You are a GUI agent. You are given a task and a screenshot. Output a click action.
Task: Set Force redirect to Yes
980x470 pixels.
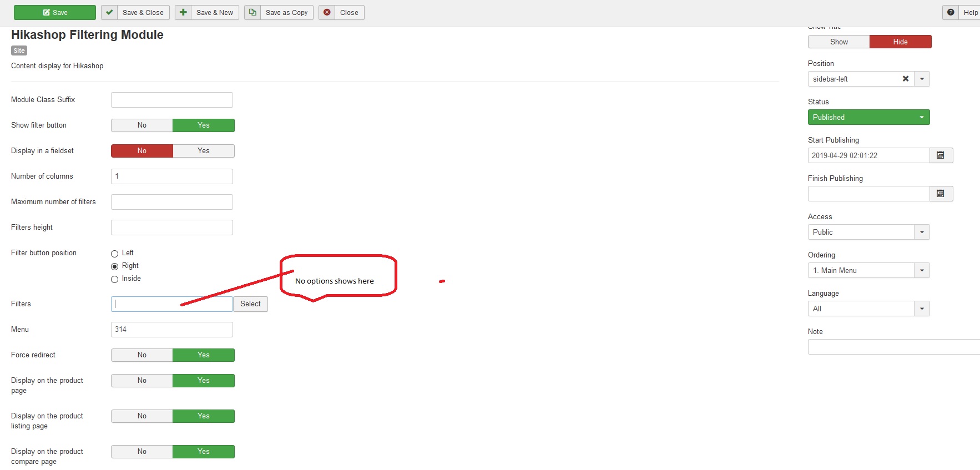tap(204, 355)
